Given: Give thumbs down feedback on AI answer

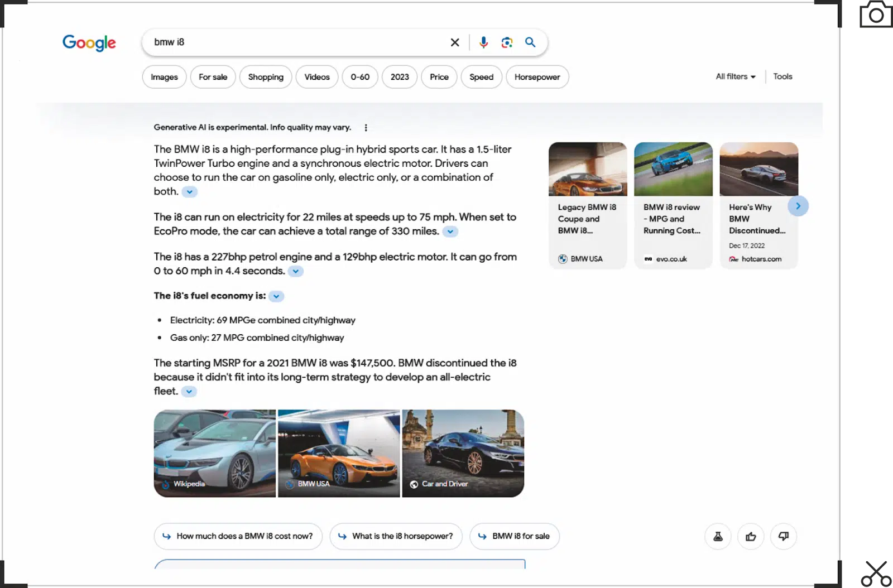Looking at the screenshot, I should (x=784, y=536).
